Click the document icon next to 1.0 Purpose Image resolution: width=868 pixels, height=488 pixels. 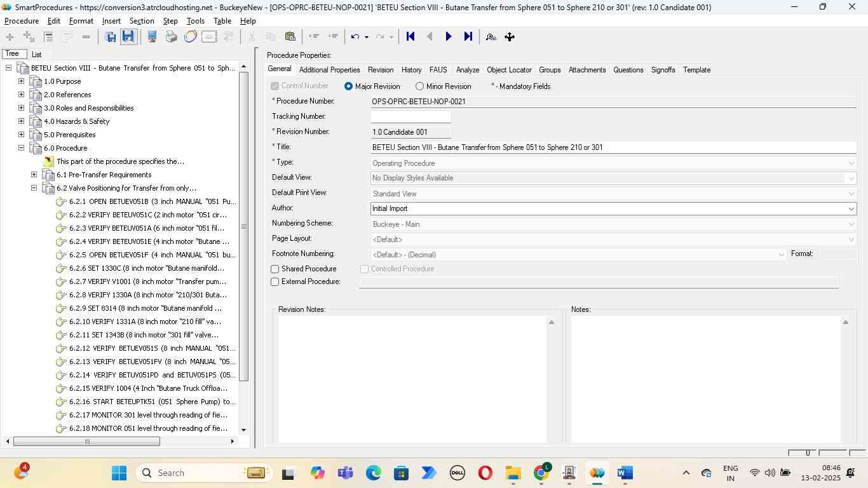(x=36, y=81)
